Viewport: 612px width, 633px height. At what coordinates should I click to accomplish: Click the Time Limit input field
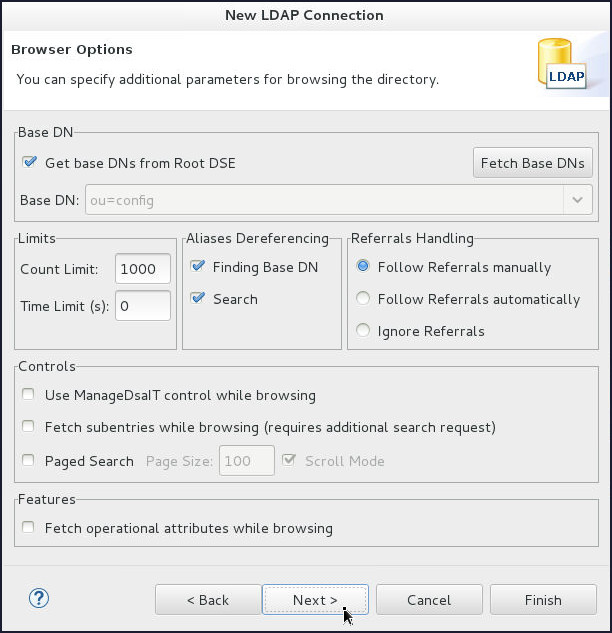click(143, 306)
